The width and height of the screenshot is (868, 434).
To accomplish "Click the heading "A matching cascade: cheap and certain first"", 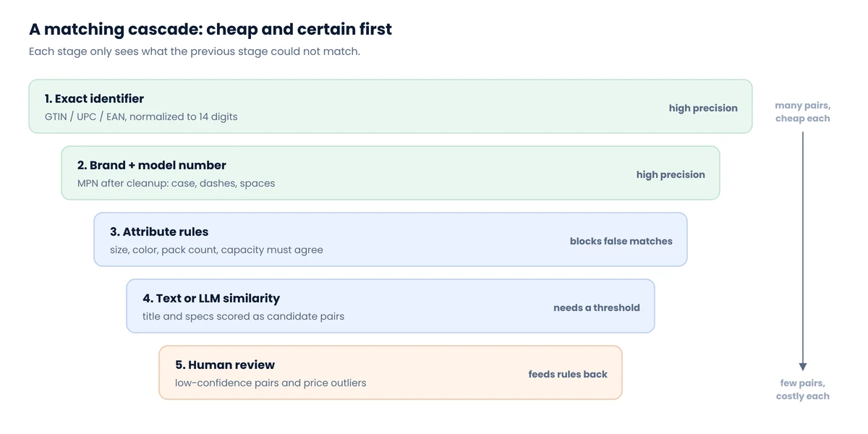I will pyautogui.click(x=210, y=30).
